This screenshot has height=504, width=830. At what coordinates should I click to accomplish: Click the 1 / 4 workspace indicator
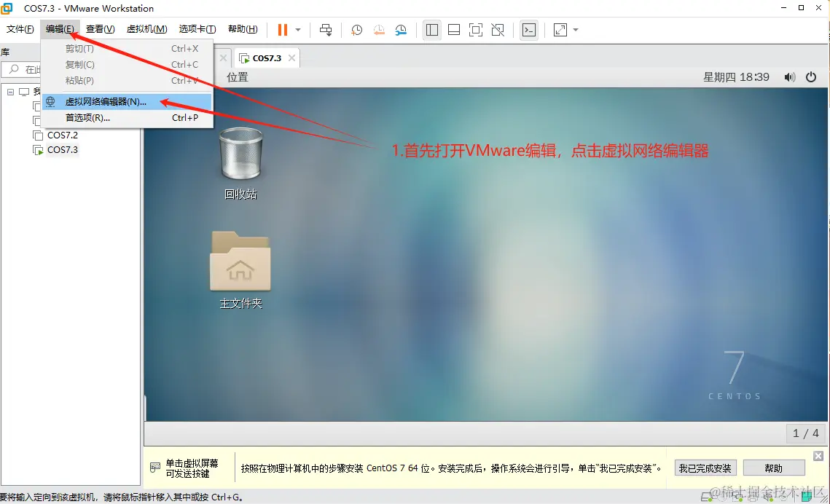click(806, 433)
